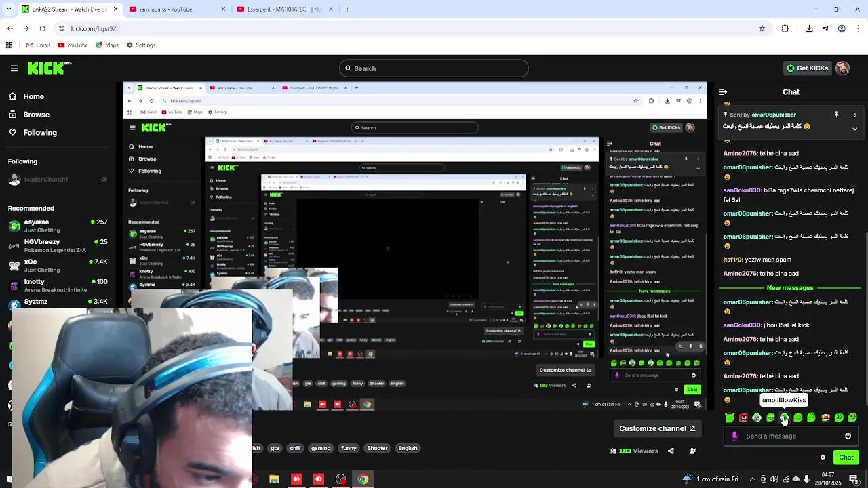Select the funny tag
868x488 pixels.
pos(349,448)
